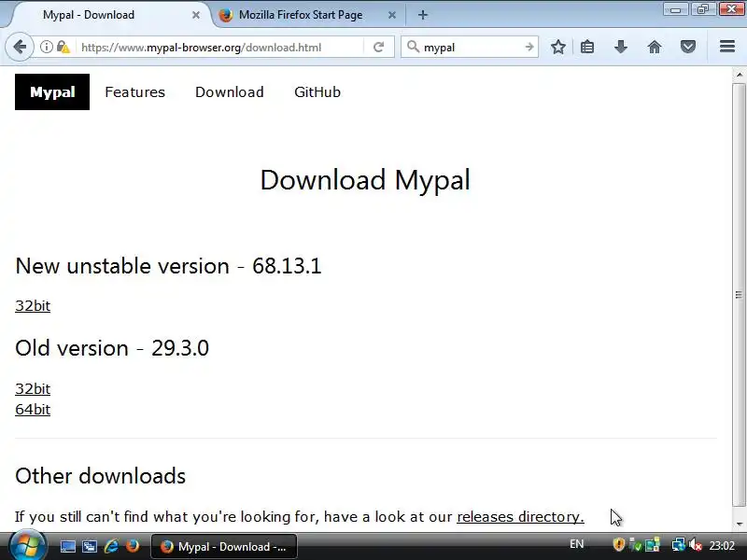Click 'Old version - 29.3.0' heading

[x=112, y=348]
